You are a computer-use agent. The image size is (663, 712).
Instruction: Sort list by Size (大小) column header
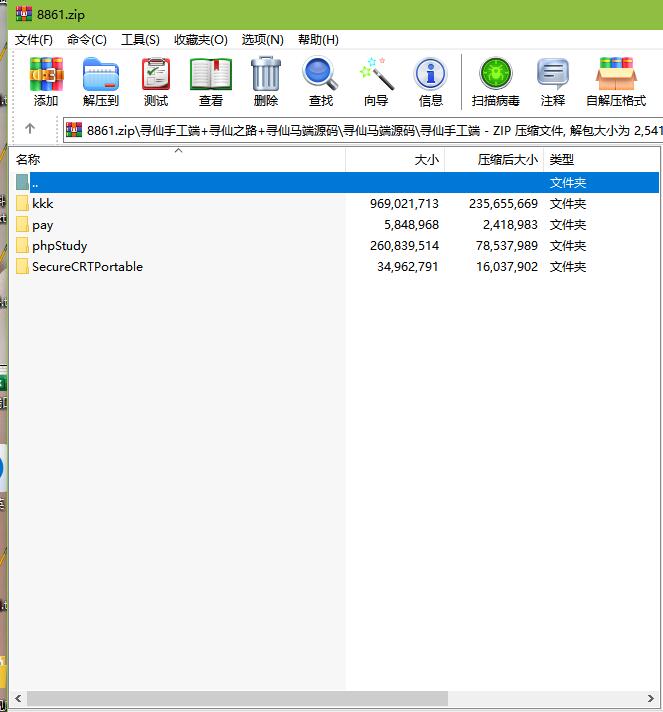426,160
